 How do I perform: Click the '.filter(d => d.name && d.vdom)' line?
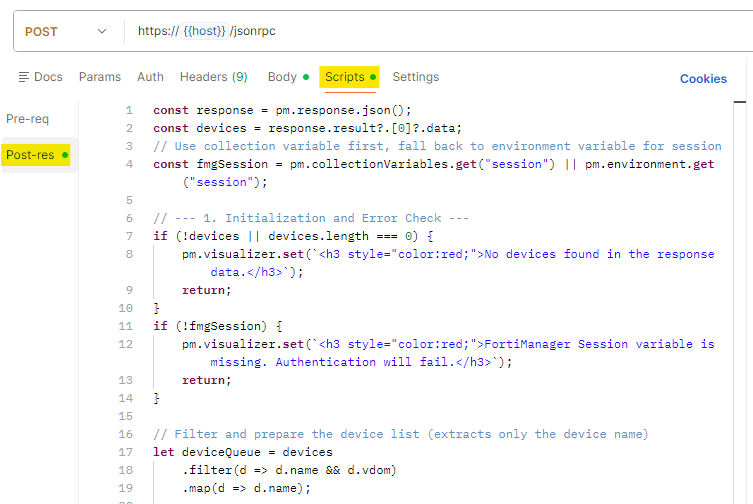tap(289, 470)
